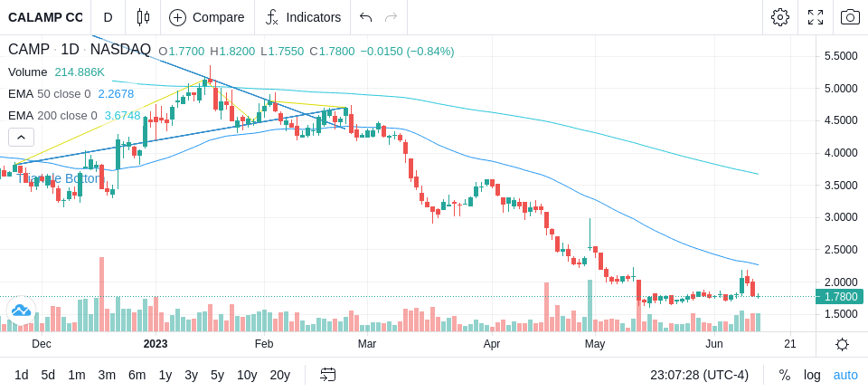
Task: Click the EMA 50 value 2.2678
Action: (x=116, y=94)
